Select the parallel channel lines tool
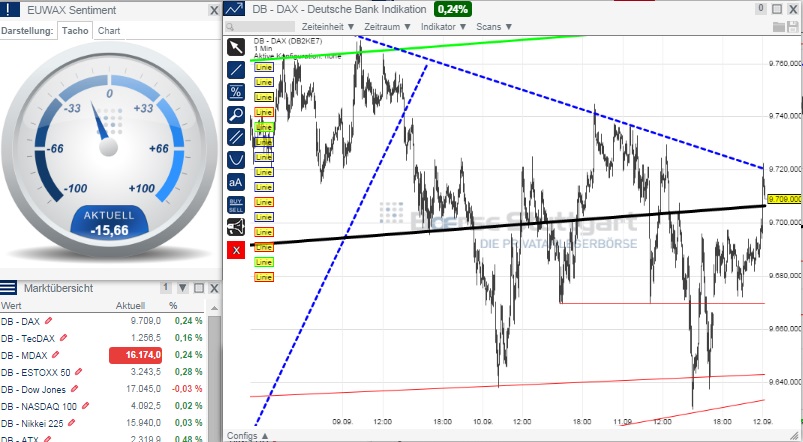Screen dimensions: 803x442 [x=236, y=137]
